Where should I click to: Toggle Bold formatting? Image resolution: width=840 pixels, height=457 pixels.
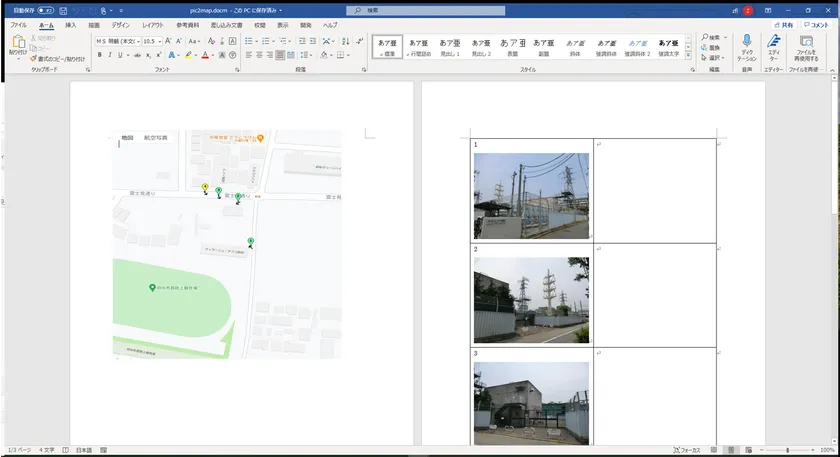[x=100, y=55]
